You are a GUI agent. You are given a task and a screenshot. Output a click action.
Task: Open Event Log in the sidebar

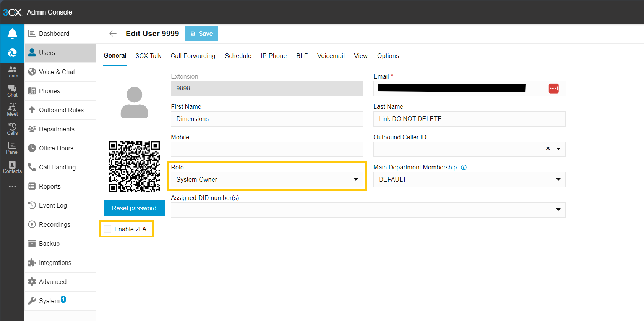coord(60,205)
